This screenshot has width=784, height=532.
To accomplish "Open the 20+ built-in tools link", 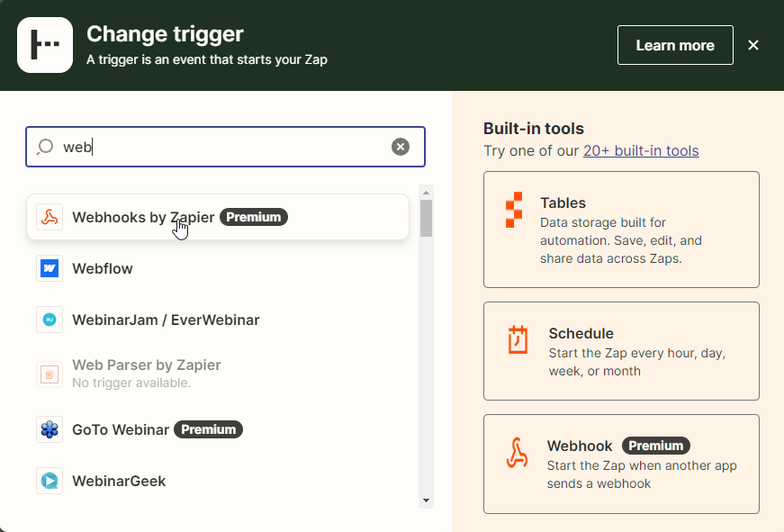I will (x=641, y=150).
